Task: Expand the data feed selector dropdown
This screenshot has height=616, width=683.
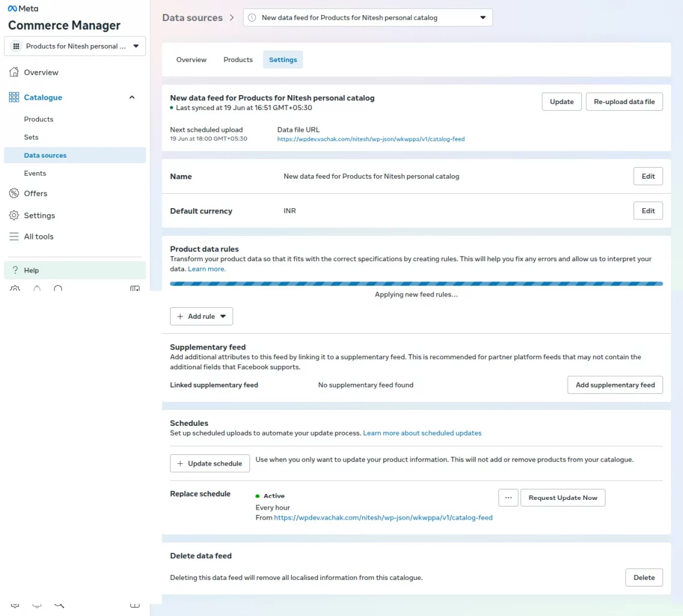Action: click(367, 17)
